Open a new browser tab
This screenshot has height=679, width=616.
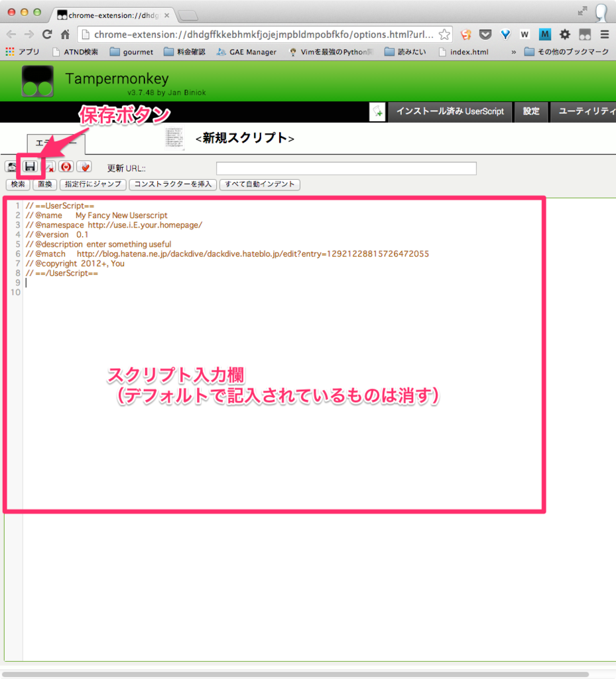click(188, 16)
